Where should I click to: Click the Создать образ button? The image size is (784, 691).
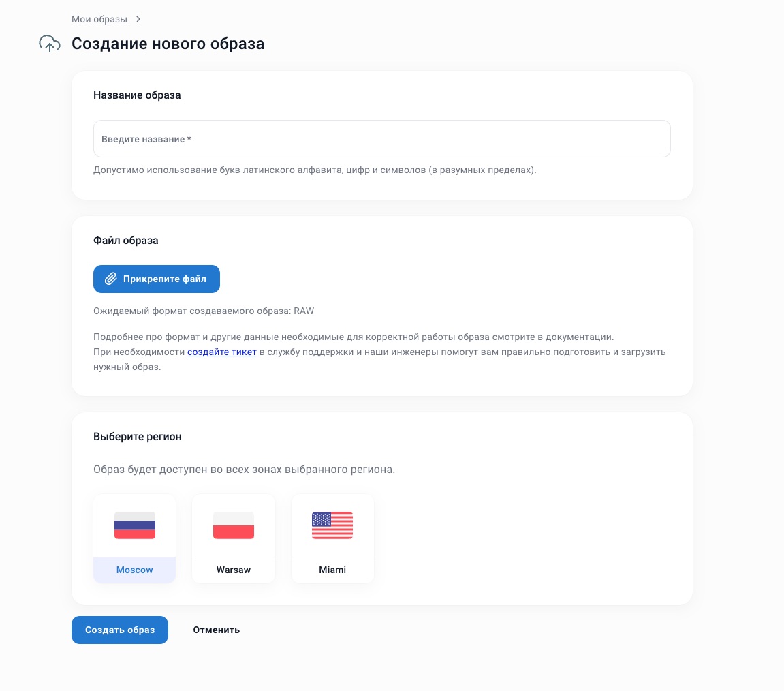tap(120, 630)
